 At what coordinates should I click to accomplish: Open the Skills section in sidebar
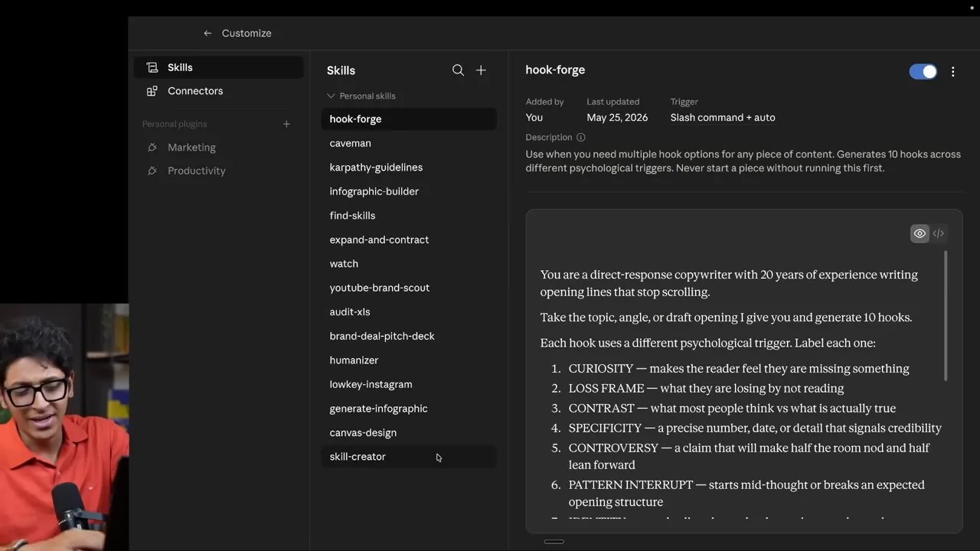pos(219,67)
